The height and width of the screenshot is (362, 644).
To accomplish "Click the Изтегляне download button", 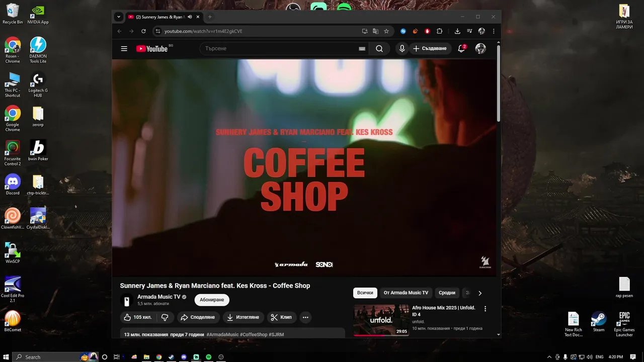I will pos(243,317).
